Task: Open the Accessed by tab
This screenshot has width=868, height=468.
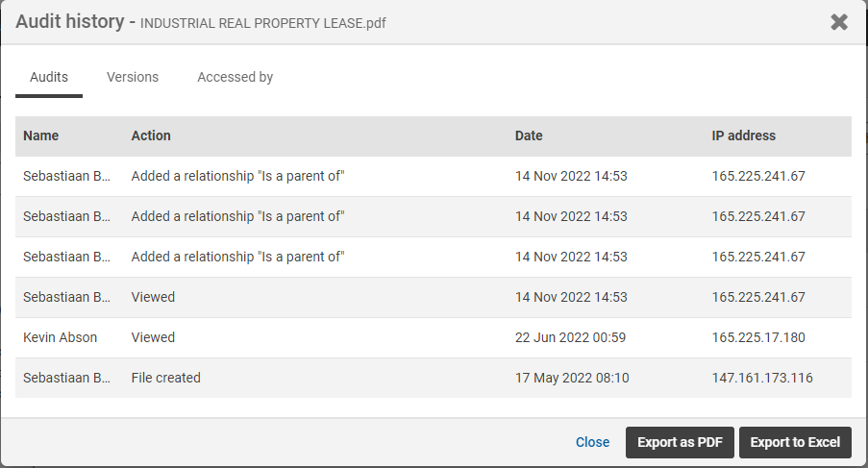Action: point(235,77)
